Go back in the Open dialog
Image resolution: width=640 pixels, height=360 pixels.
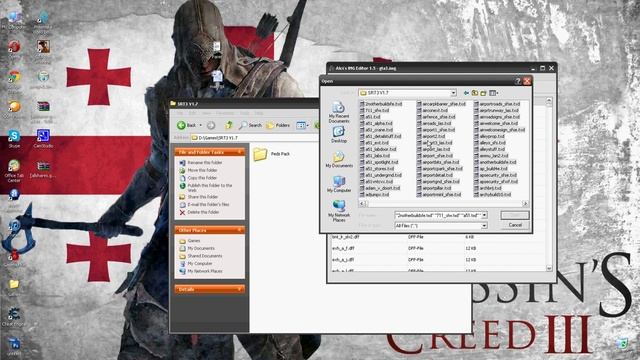click(466, 93)
